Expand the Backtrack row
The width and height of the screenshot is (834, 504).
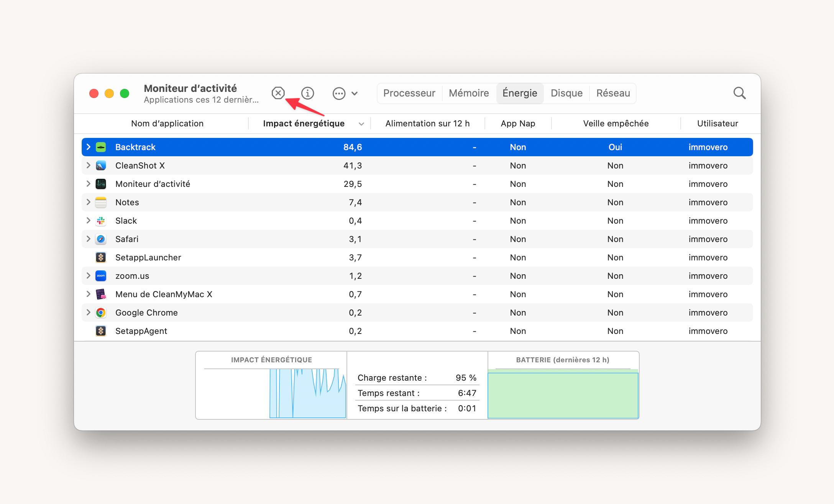(x=88, y=147)
